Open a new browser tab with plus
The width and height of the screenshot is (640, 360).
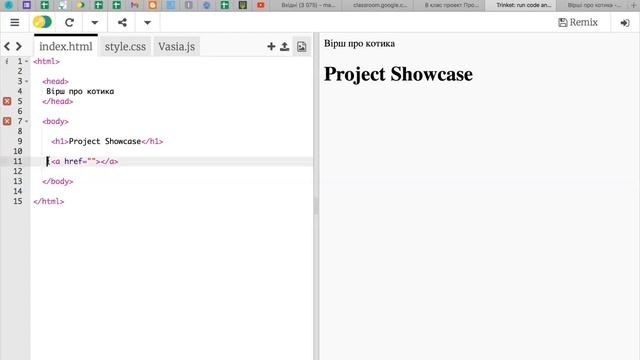(x=634, y=5)
